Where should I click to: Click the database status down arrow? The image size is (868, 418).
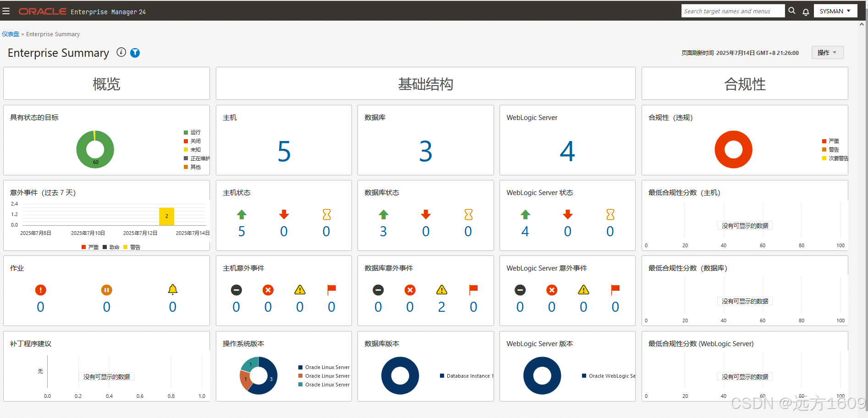pos(426,214)
